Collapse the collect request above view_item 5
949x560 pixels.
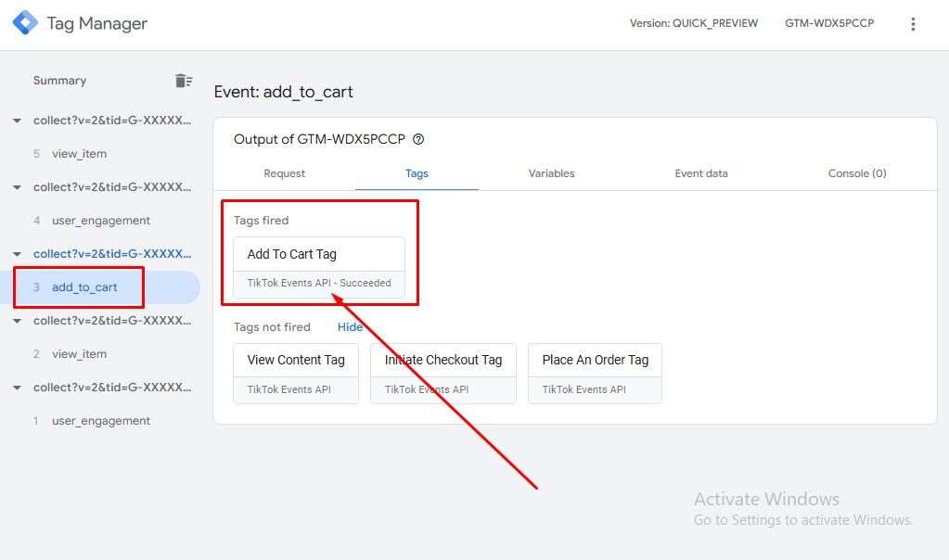click(x=17, y=121)
